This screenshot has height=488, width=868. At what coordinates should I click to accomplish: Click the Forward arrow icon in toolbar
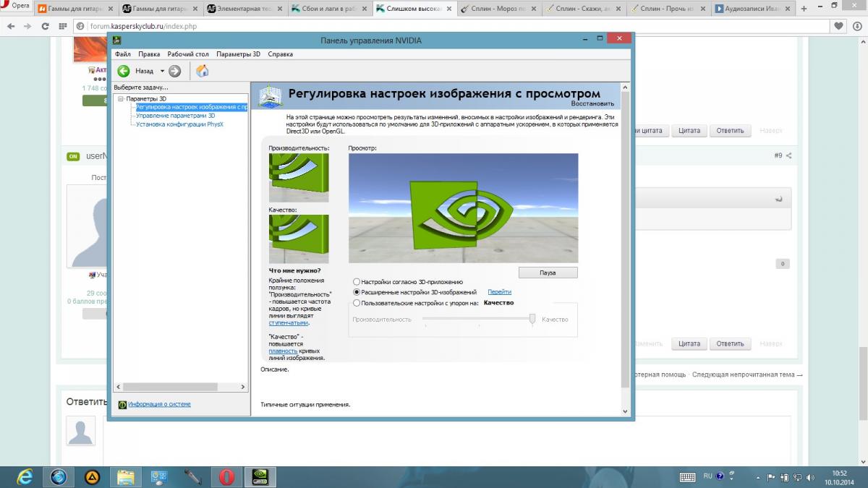click(174, 71)
